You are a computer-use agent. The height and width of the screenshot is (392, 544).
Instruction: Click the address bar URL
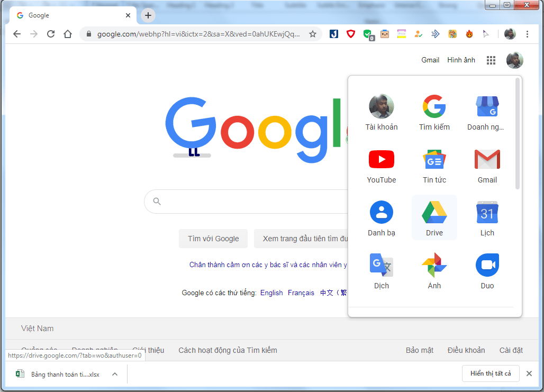[x=198, y=34]
